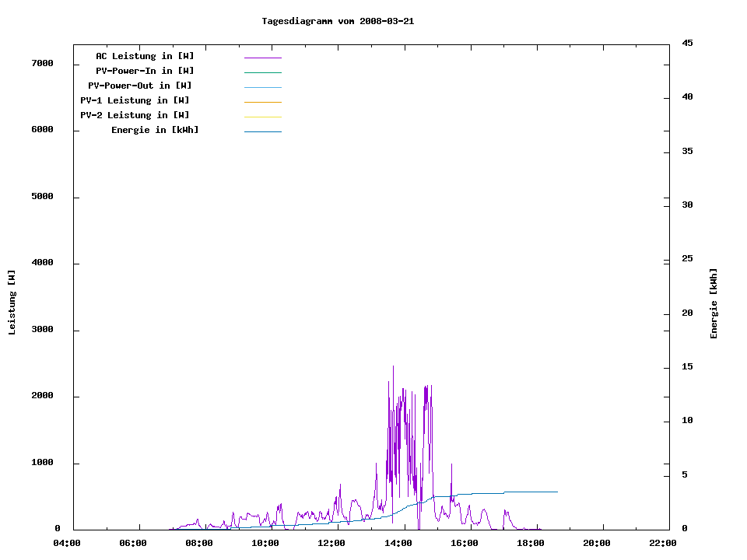
Task: Click the 'Energie [kWh]' right axis title
Action: tap(714, 303)
